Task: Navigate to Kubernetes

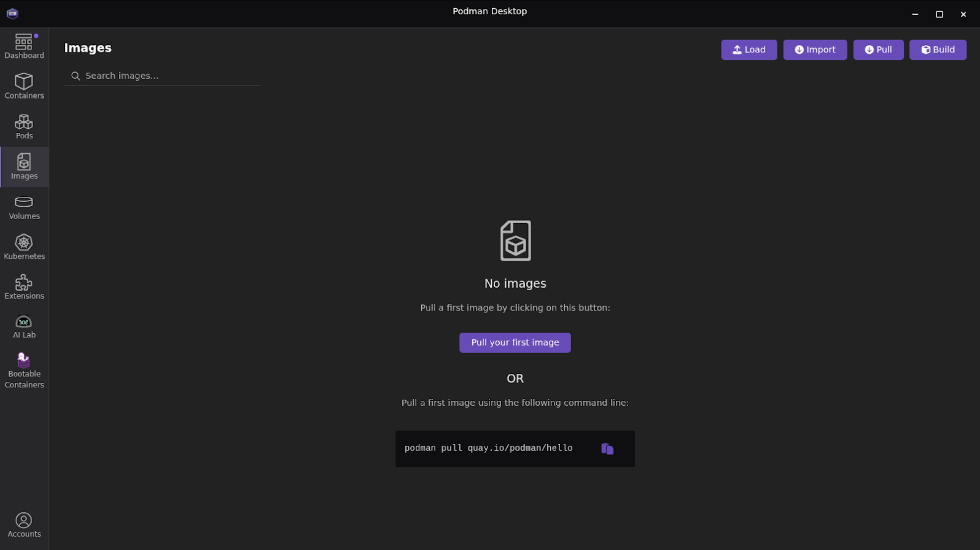Action: [x=24, y=247]
